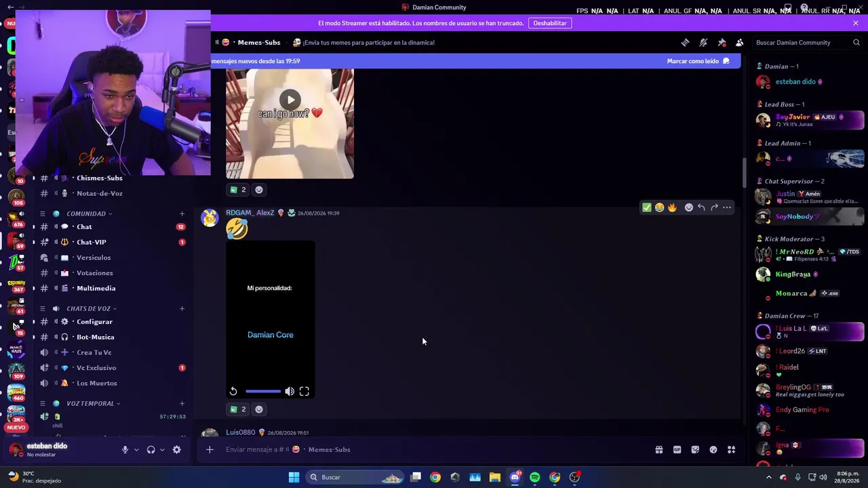This screenshot has height=488, width=868.
Task: Open pinned messages
Action: pyautogui.click(x=722, y=43)
